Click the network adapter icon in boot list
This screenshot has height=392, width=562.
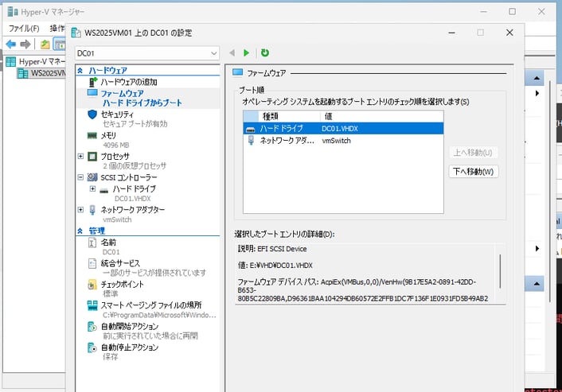click(251, 140)
